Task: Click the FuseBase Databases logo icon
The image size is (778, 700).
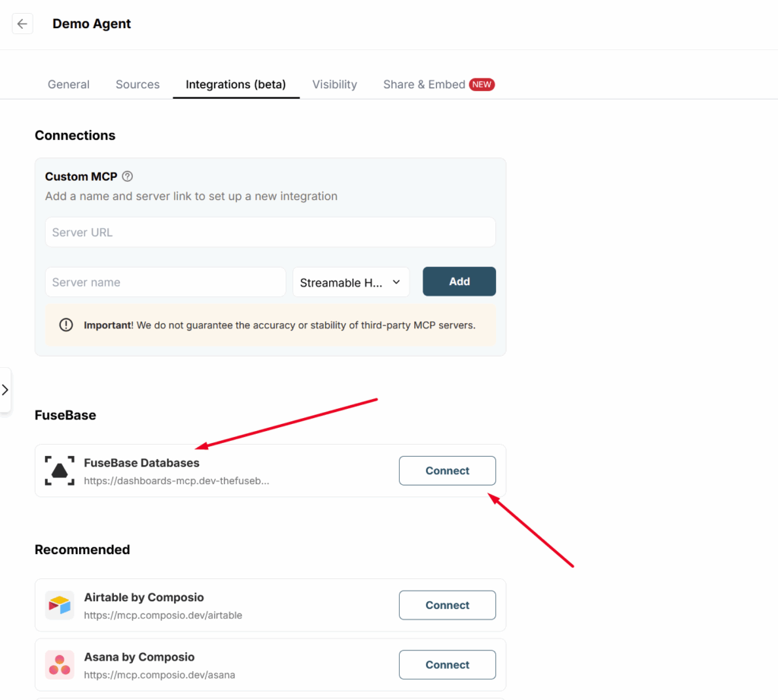Action: pos(59,471)
